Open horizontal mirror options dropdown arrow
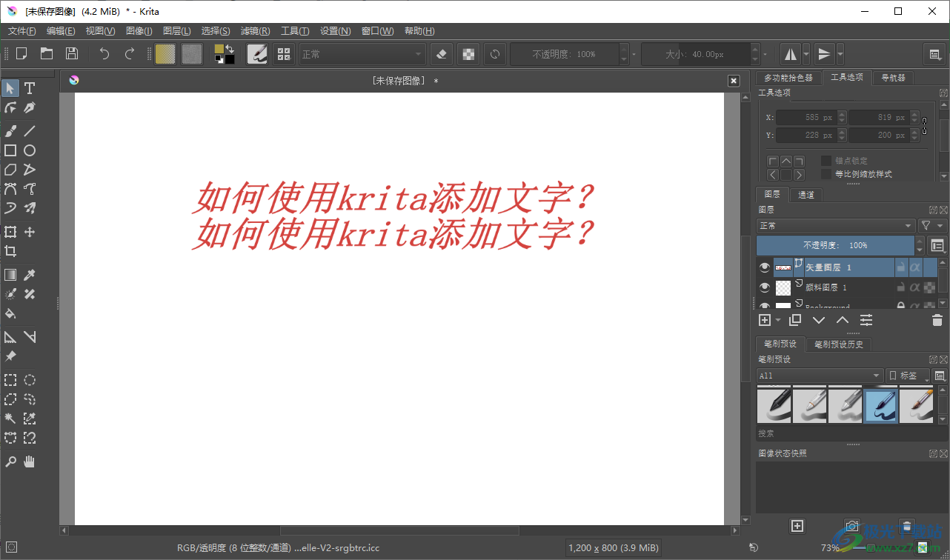 [806, 54]
